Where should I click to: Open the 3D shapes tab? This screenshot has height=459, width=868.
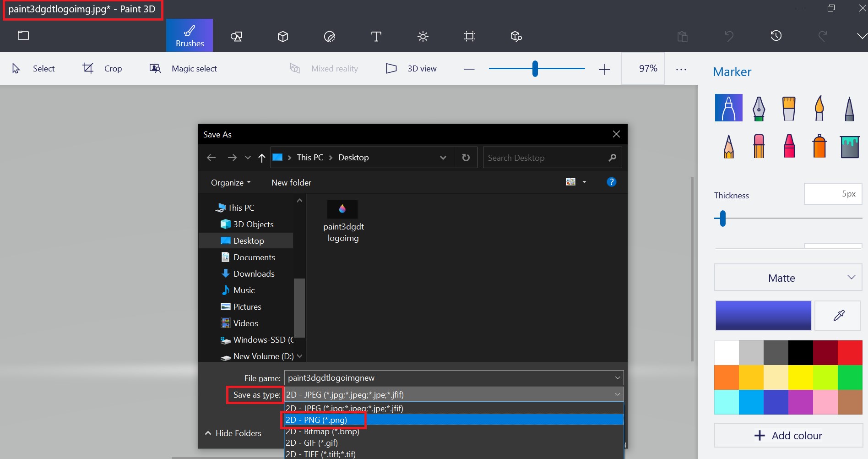pyautogui.click(x=283, y=36)
